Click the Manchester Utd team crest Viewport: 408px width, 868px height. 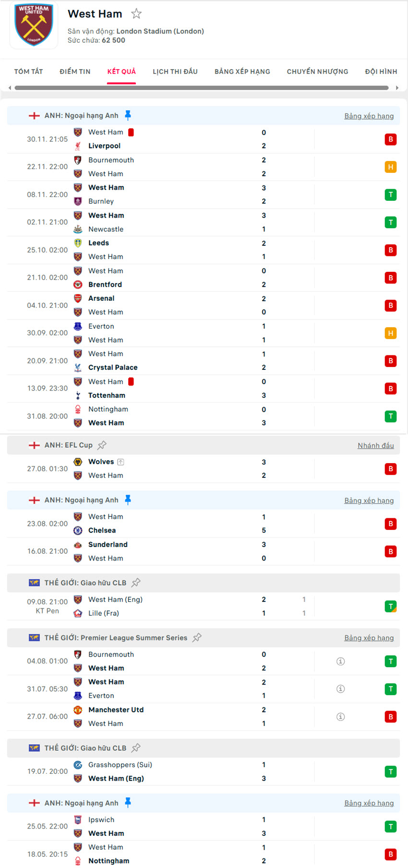pos(78,710)
